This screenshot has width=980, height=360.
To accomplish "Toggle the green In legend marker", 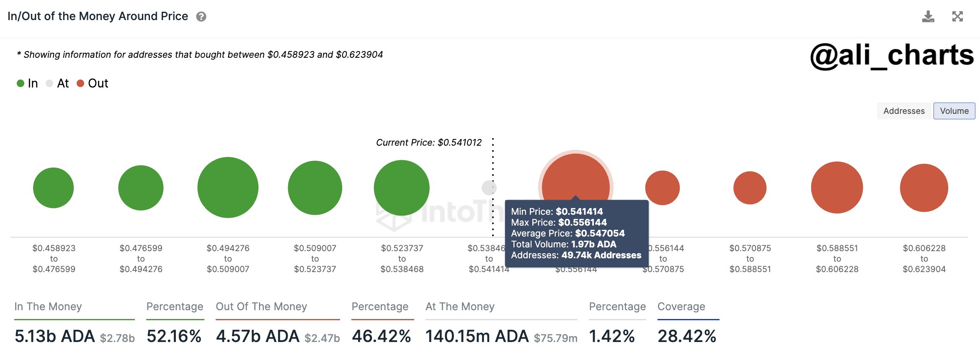I will click(x=21, y=83).
